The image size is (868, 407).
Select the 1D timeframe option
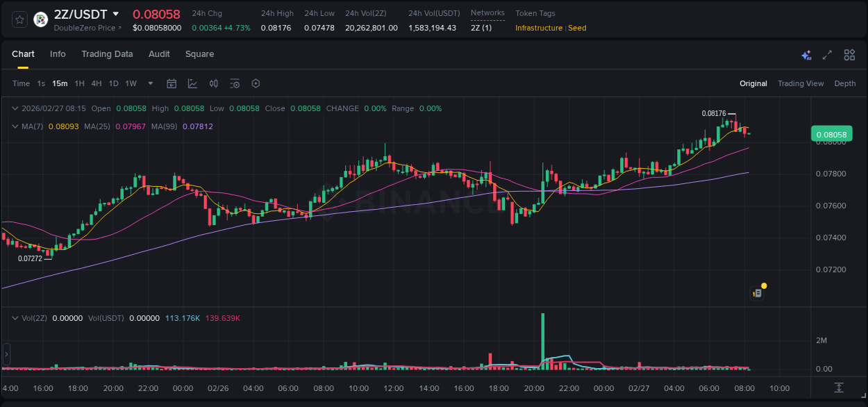point(113,83)
